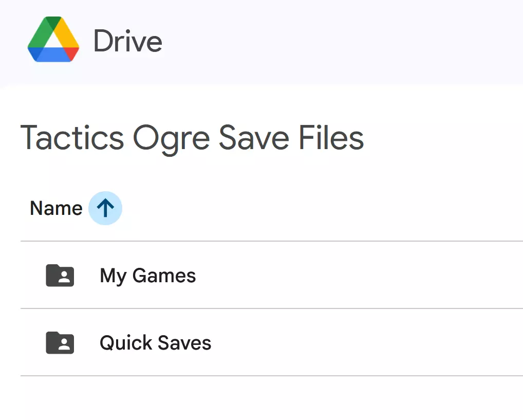Viewport: 523px width, 420px height.
Task: Click the Quick Saves shared folder icon
Action: tap(60, 343)
